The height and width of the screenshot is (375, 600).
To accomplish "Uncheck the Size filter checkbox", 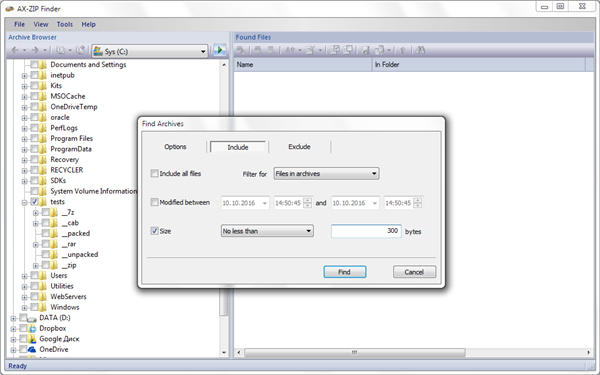I will click(x=155, y=231).
